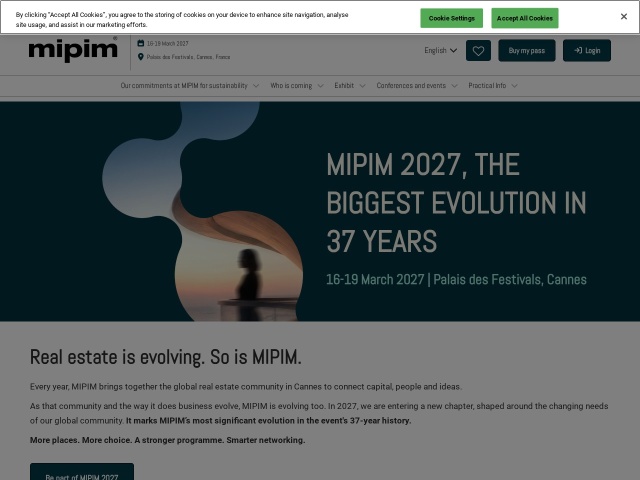Screen dimensions: 640x480
Task: Click the MIPIM 2027 biggest evolution headline
Action: [456, 203]
